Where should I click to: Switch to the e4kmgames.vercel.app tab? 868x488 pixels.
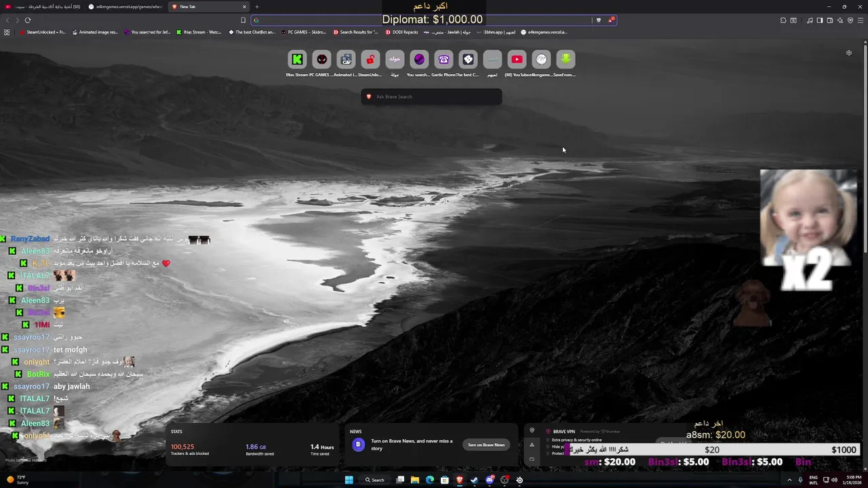[x=125, y=7]
